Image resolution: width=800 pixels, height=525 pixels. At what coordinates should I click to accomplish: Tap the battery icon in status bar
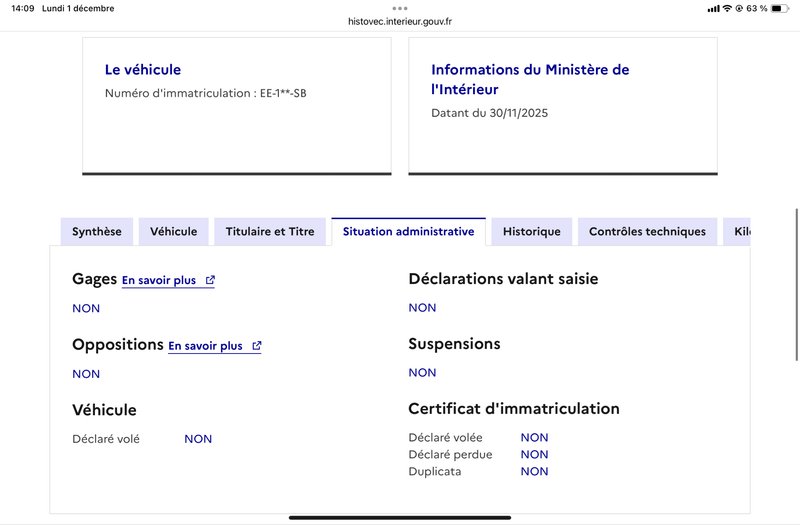click(780, 8)
